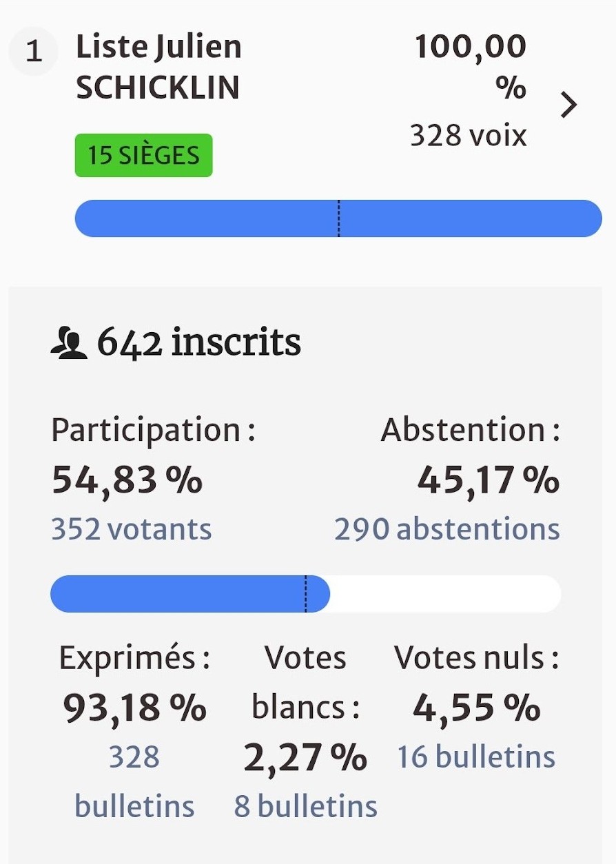Viewport: 616px width, 864px height.
Task: Click the Votes blancs 2,27 % figure
Action: (x=305, y=757)
